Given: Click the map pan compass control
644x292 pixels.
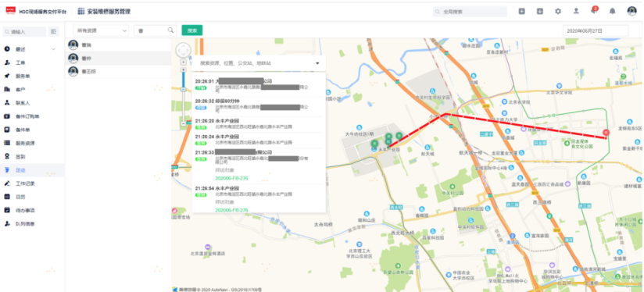Looking at the screenshot, I should coord(183,51).
